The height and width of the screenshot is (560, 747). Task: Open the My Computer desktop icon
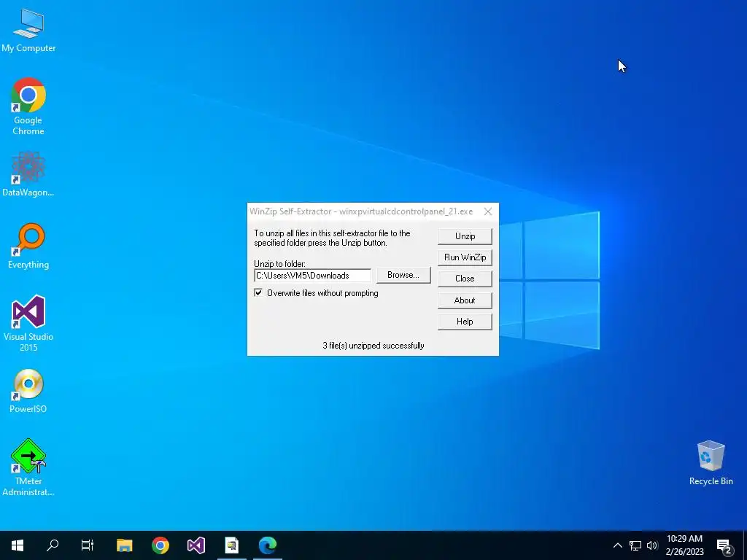coord(28,30)
